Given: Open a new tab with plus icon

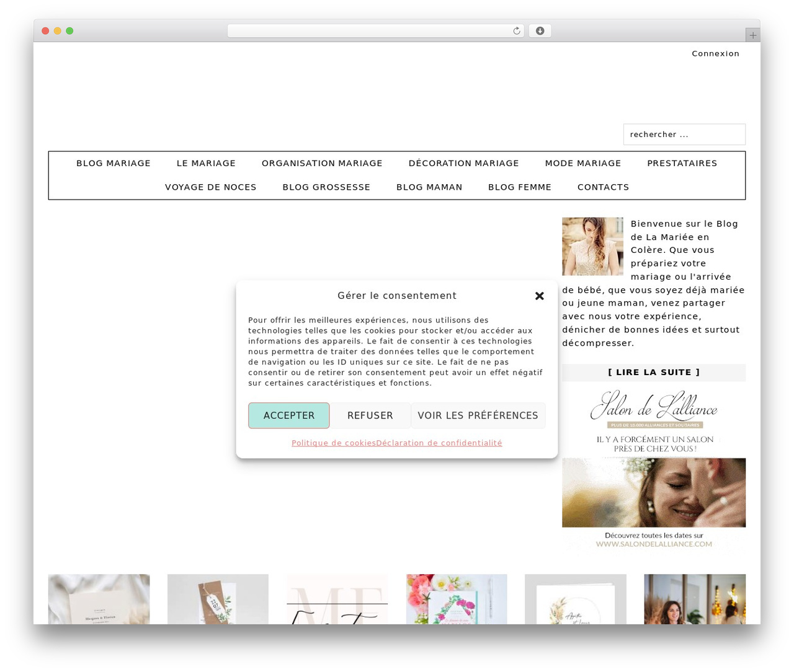Looking at the screenshot, I should pos(752,35).
